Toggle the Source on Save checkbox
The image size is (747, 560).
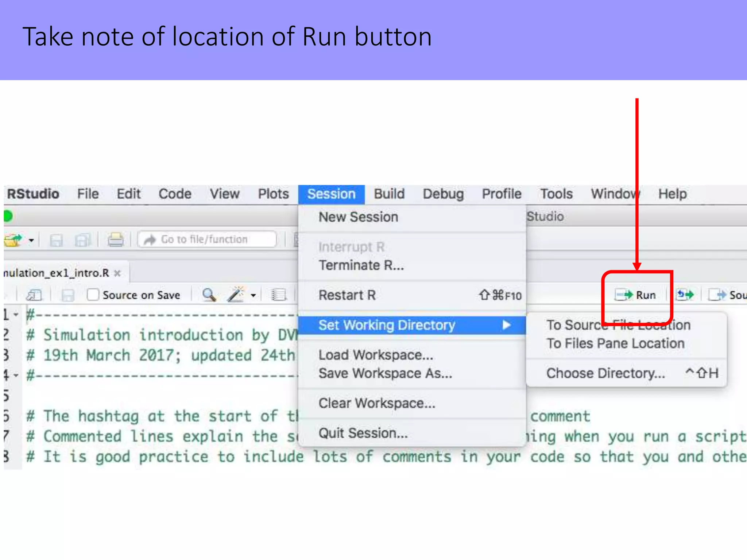coord(93,295)
